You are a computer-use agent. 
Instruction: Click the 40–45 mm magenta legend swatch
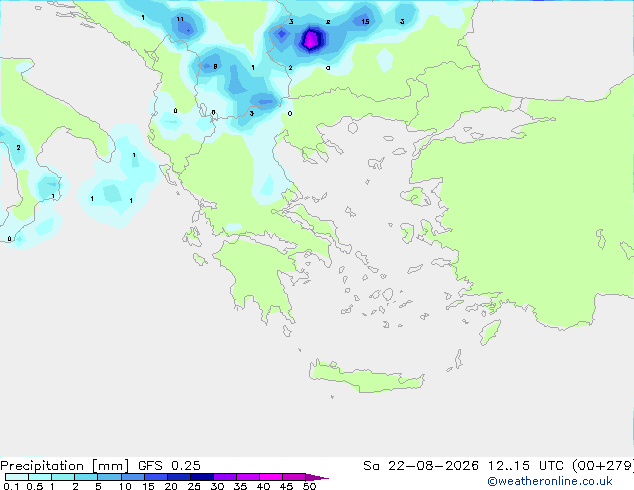point(271,477)
